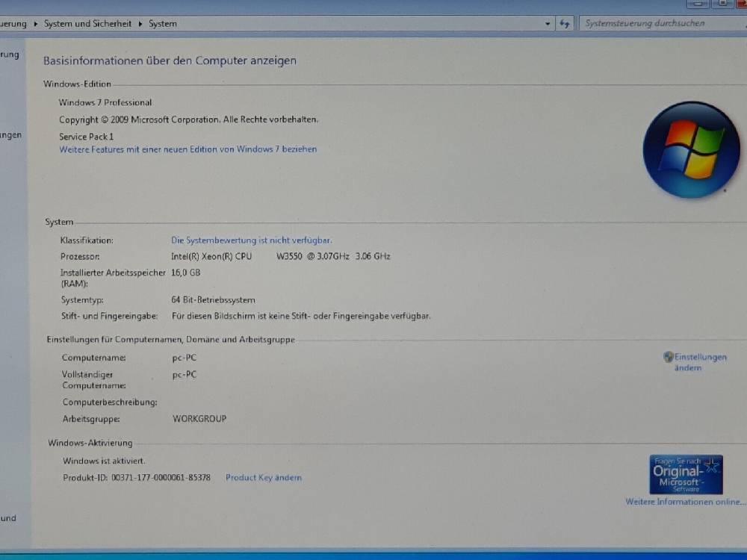Click the refresh icon beside the address bar
This screenshot has height=560, width=747.
[x=565, y=23]
